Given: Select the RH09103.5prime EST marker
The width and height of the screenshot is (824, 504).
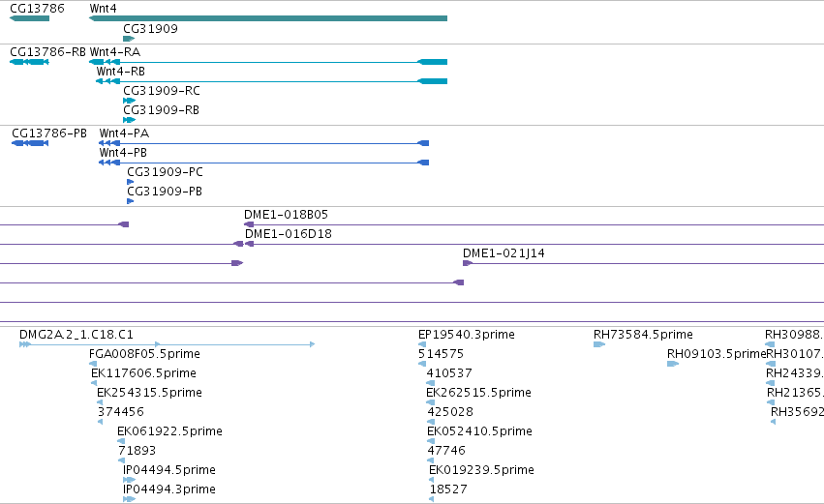Looking at the screenshot, I should pyautogui.click(x=673, y=364).
